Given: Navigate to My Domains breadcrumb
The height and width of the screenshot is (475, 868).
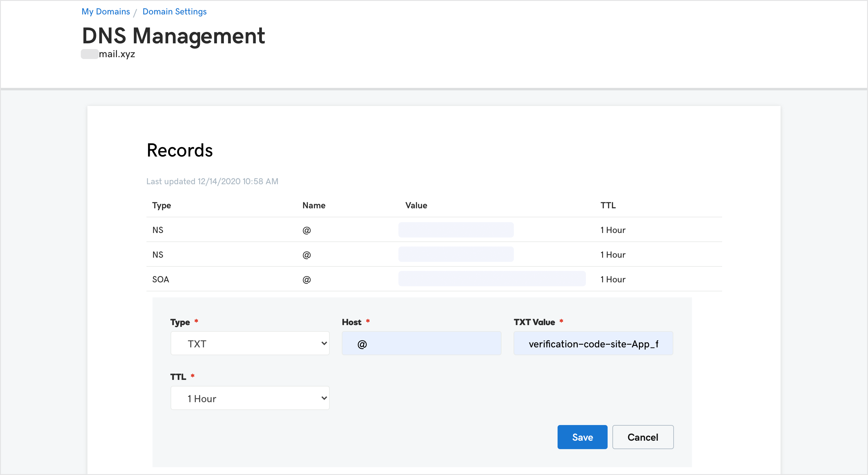Looking at the screenshot, I should [x=105, y=11].
